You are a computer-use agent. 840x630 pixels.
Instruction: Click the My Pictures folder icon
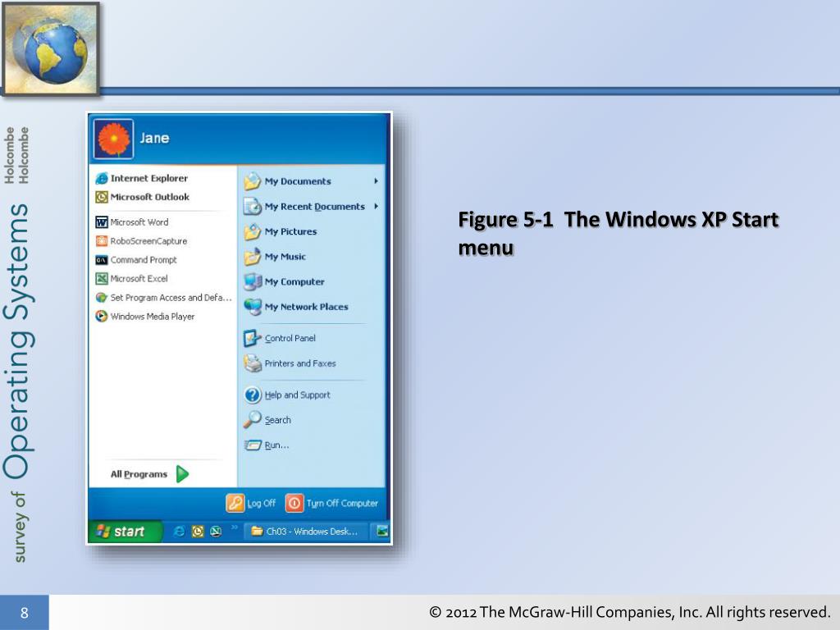[253, 231]
